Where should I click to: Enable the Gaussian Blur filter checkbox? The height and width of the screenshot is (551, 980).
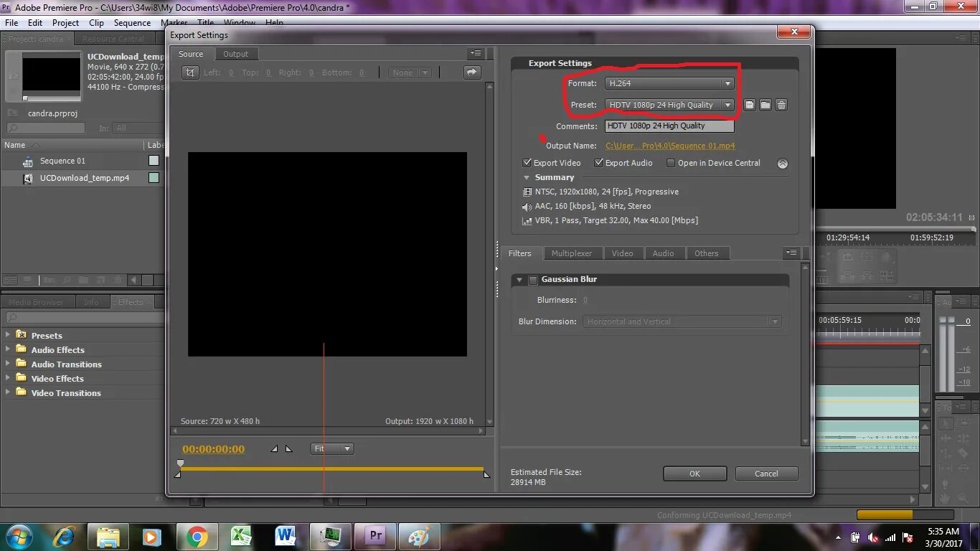(532, 280)
